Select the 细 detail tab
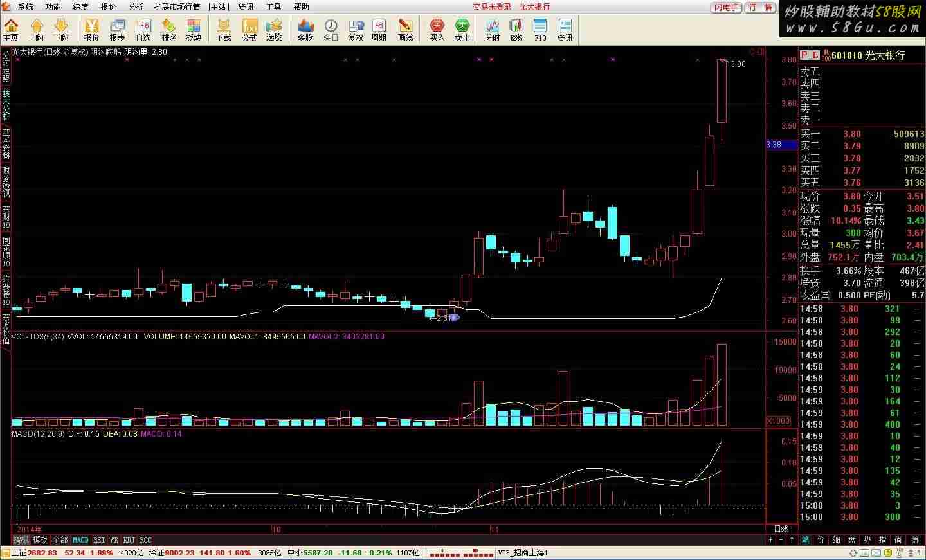The height and width of the screenshot is (560, 926). (x=836, y=540)
